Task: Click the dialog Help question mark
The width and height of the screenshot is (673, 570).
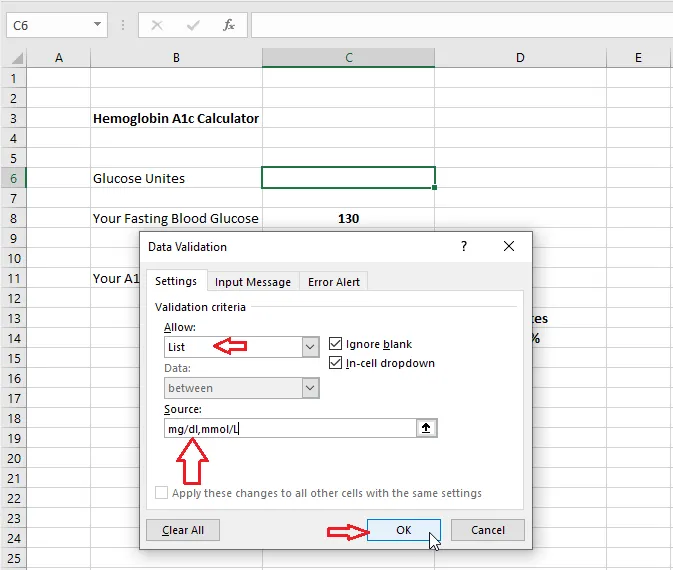Action: point(464,246)
